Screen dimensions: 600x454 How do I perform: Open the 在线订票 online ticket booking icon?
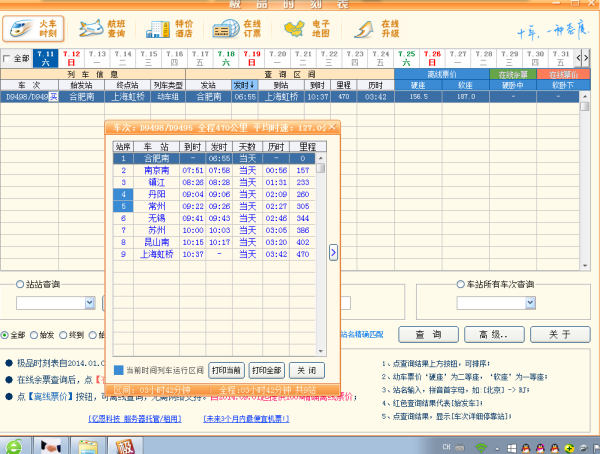[237, 29]
